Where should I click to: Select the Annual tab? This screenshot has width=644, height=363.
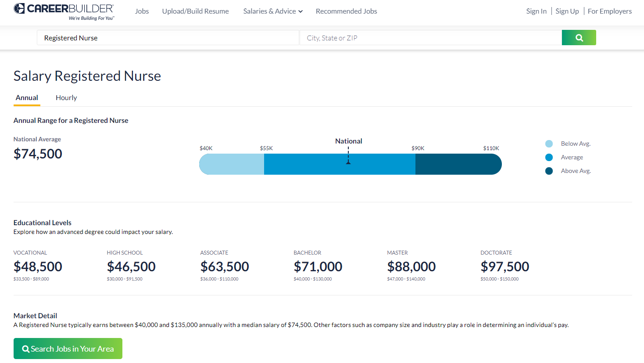tap(27, 97)
